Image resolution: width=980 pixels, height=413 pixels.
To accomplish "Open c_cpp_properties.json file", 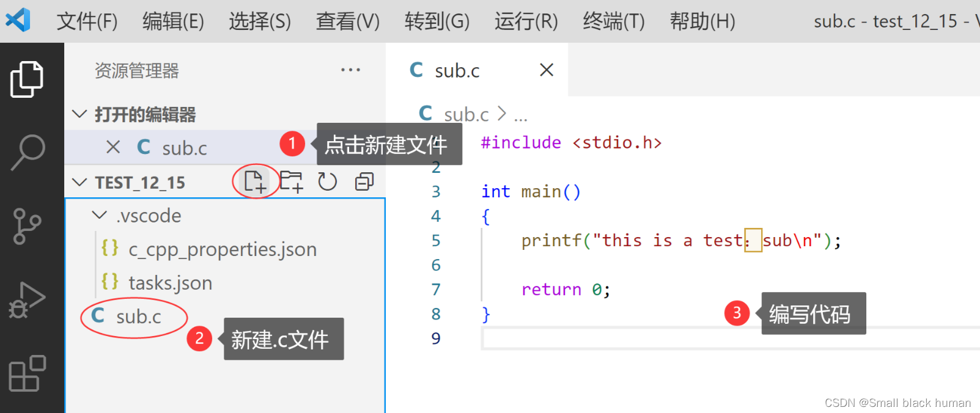I will [222, 250].
